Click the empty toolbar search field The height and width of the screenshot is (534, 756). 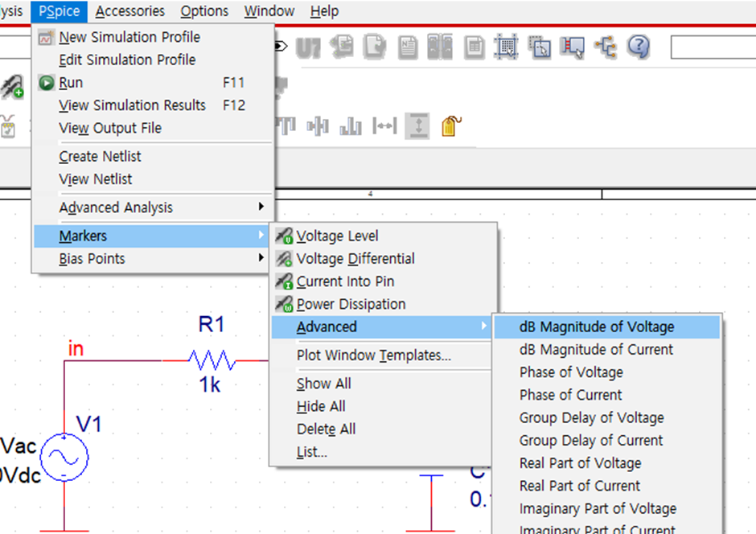713,47
